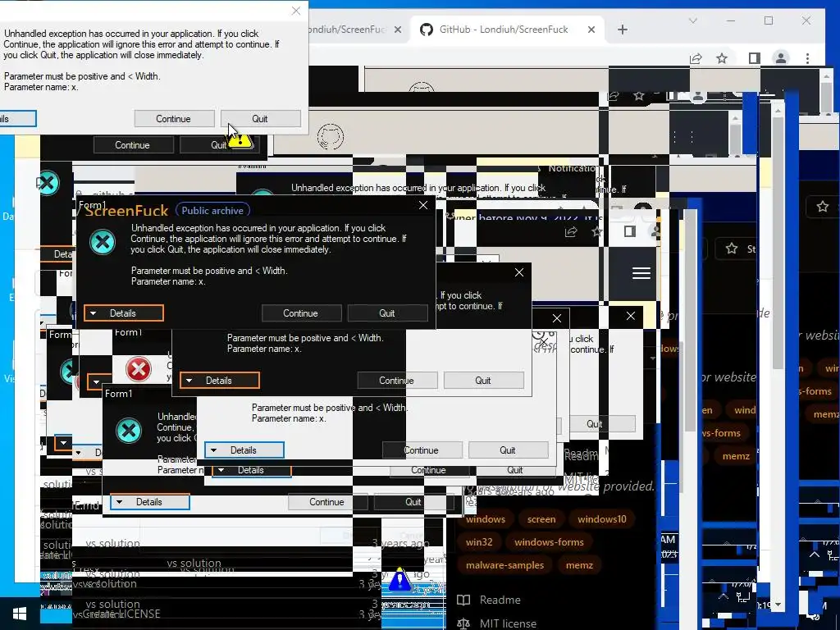Click the lowest Continue button above 'vs solution' rows

[327, 502]
